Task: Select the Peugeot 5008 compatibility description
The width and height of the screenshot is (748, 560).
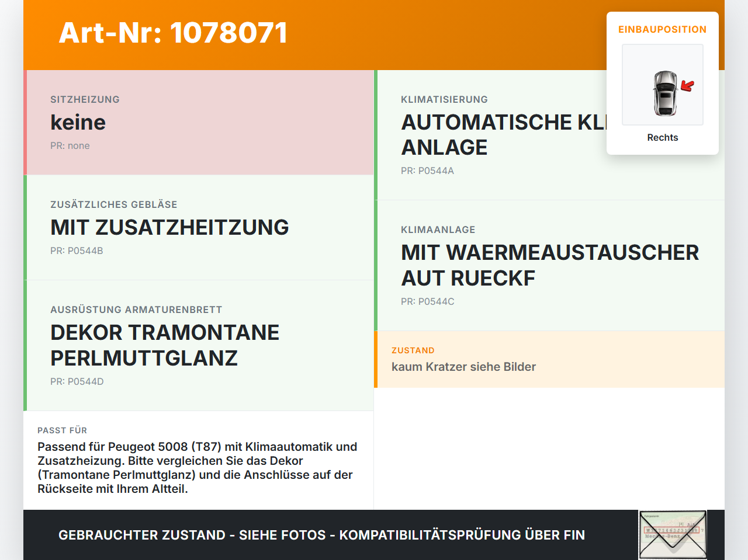Action: click(x=198, y=468)
